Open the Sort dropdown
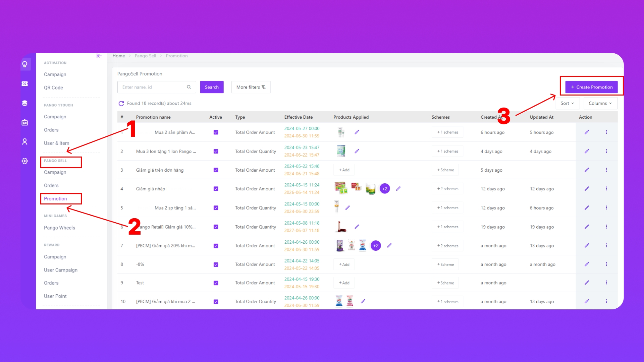Viewport: 644px width, 362px height. pyautogui.click(x=567, y=104)
